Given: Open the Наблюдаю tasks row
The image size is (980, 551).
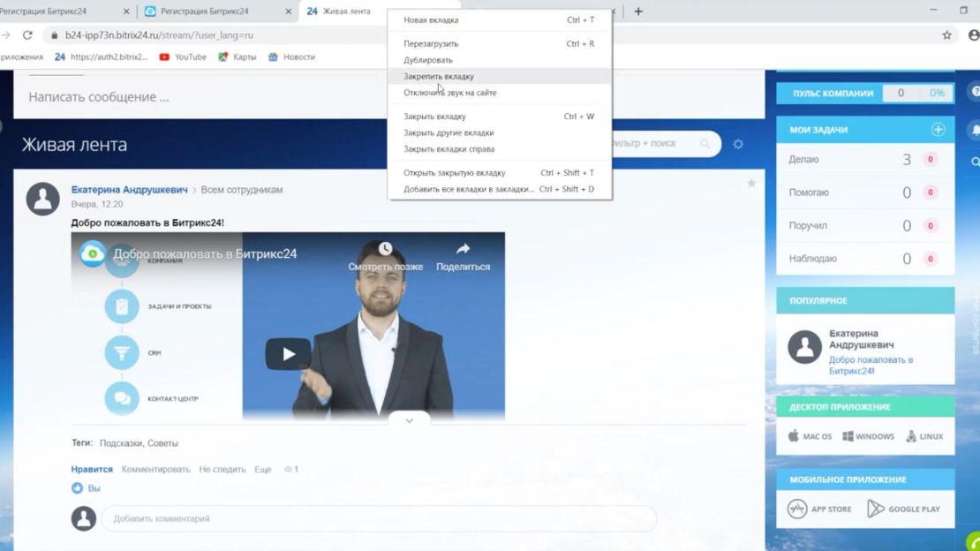Looking at the screenshot, I should point(865,259).
